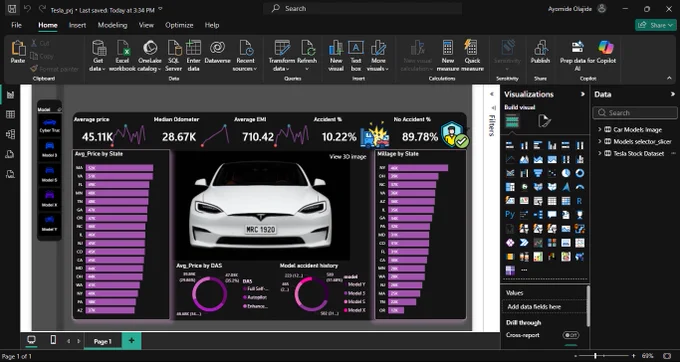Image resolution: width=680 pixels, height=362 pixels.
Task: Click the Share button
Action: click(655, 25)
